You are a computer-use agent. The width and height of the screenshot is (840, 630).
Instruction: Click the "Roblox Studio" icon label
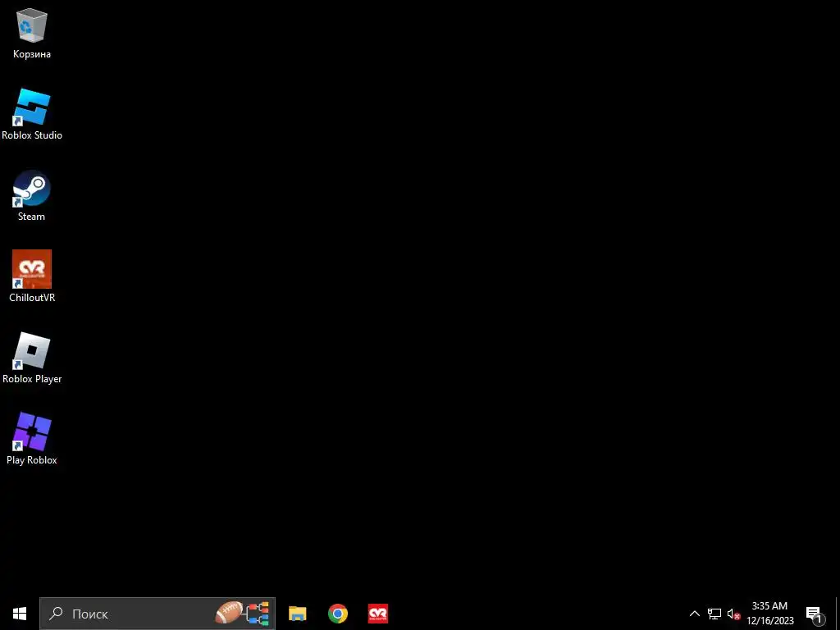[32, 135]
